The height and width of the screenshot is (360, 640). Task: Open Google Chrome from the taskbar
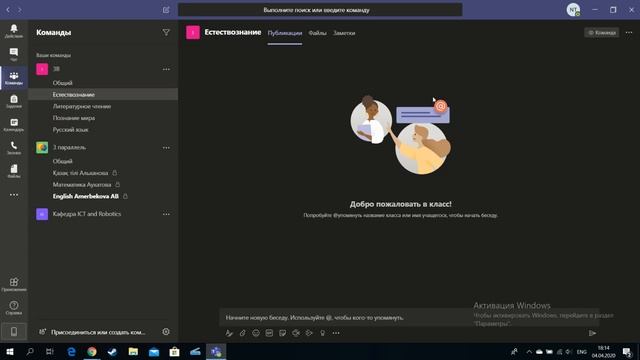(x=92, y=351)
